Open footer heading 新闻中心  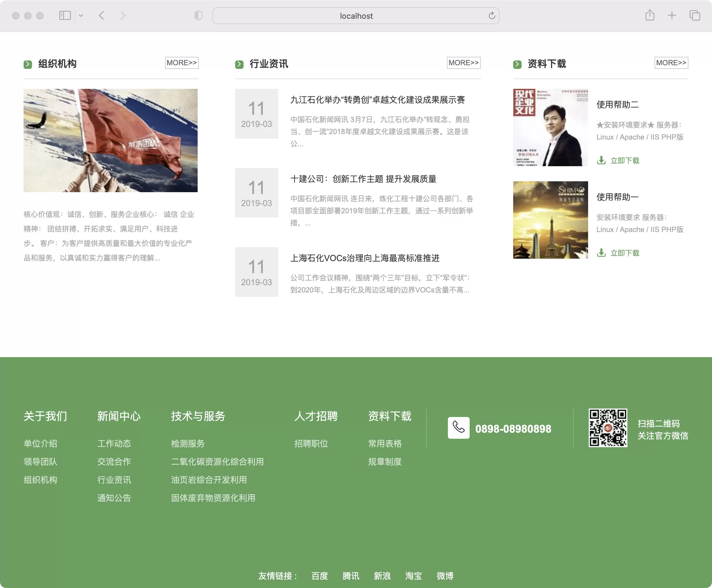(x=119, y=416)
